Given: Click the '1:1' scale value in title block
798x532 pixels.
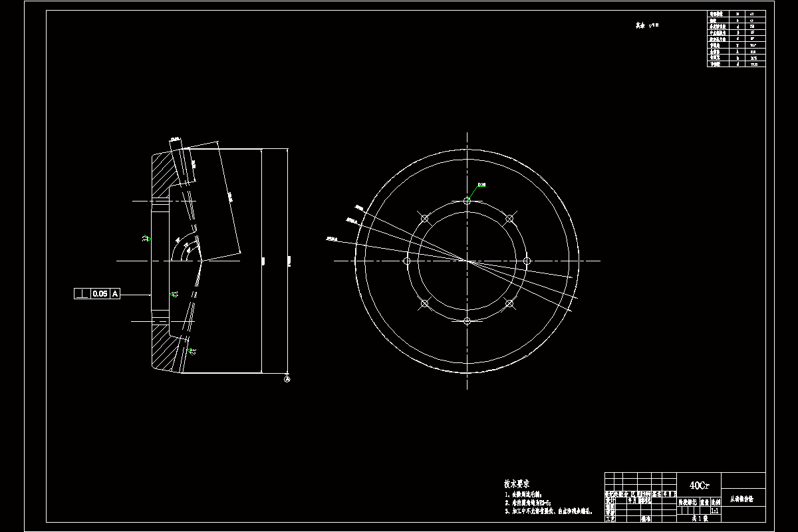Looking at the screenshot, I should click(716, 511).
